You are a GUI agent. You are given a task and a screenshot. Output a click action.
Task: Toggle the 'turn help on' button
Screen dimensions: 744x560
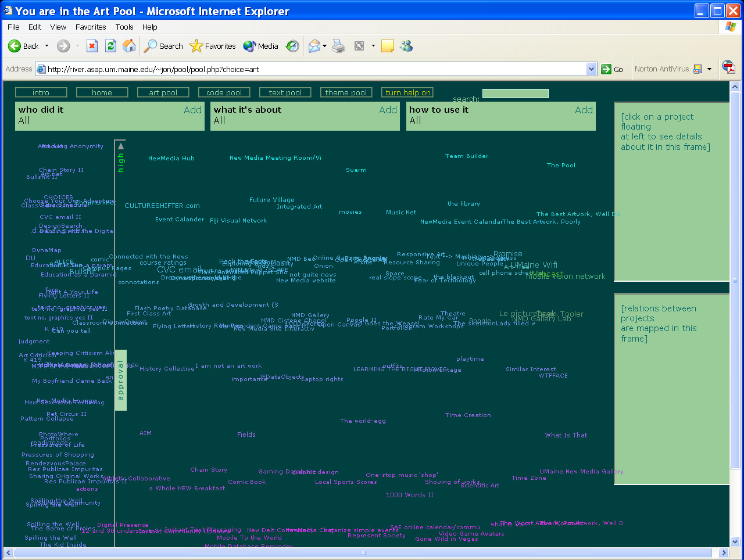(x=407, y=92)
